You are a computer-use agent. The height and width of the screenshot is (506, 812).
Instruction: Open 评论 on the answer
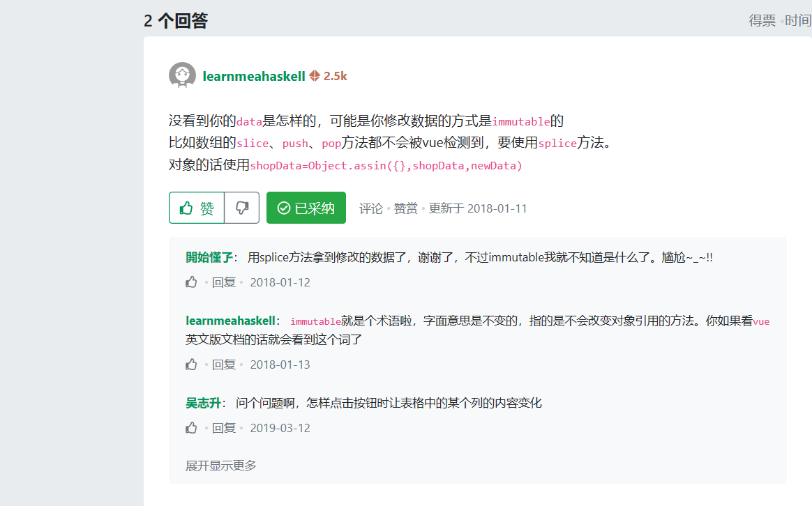[x=371, y=208]
